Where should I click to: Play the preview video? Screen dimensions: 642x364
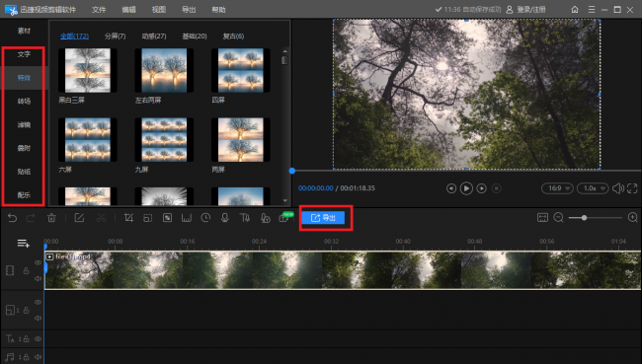pos(466,188)
